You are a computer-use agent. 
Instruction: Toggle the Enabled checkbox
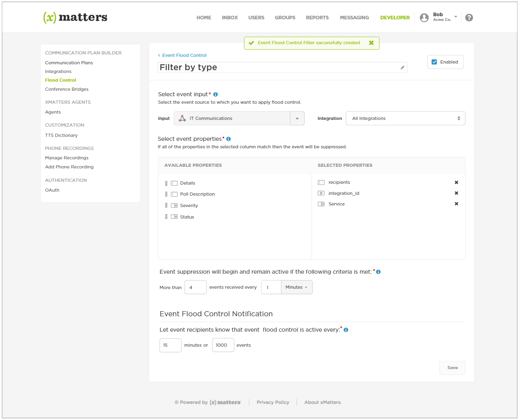[434, 62]
